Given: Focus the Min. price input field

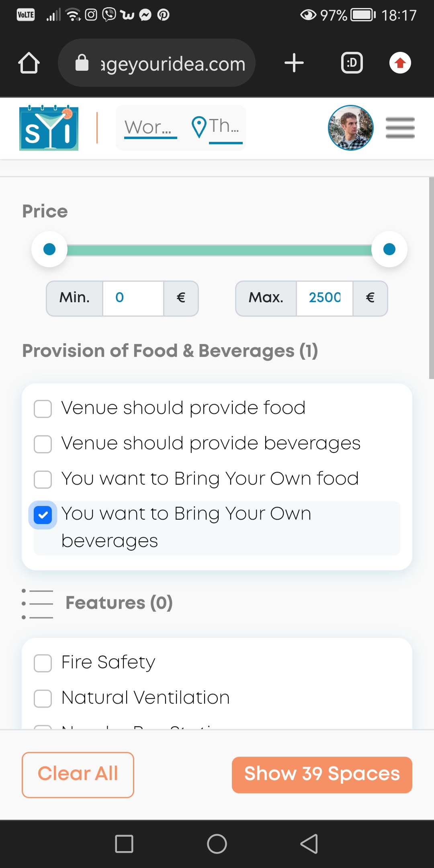Looking at the screenshot, I should click(x=133, y=298).
